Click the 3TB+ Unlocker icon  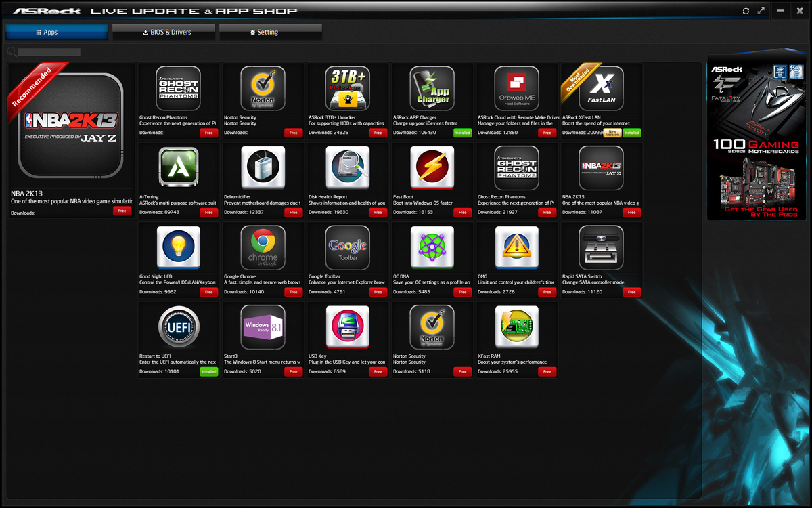(347, 88)
